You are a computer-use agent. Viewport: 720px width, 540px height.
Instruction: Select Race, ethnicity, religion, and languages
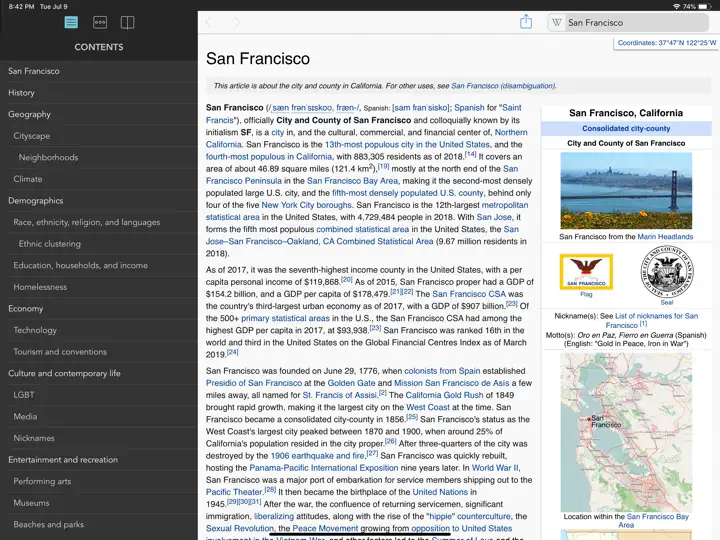[x=99, y=222]
